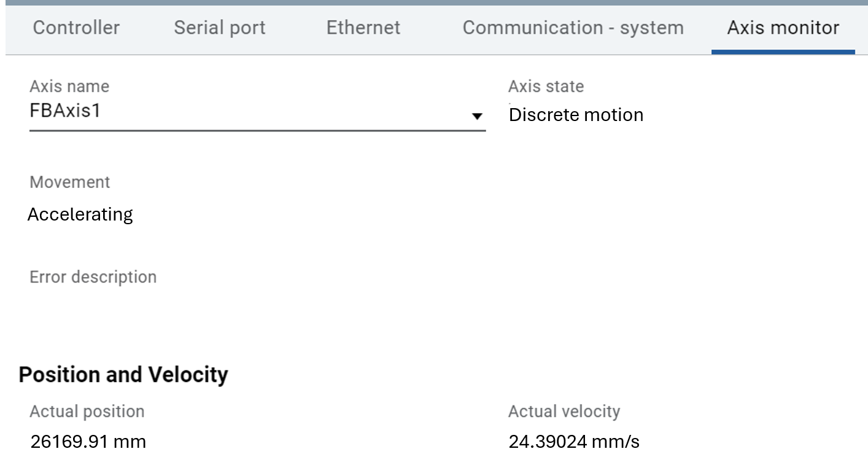Click the gray-blue header strip above tabs
Image resolution: width=868 pixels, height=473 pixels.
click(x=434, y=2)
